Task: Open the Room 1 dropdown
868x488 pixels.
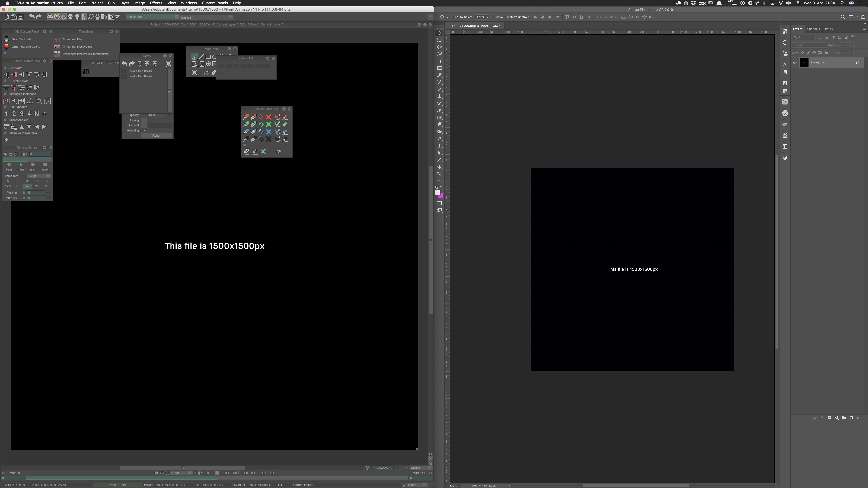Action: click(417, 485)
